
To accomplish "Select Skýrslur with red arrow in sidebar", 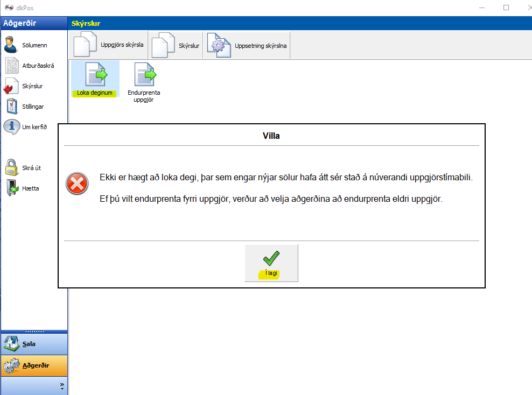I will pos(25,86).
